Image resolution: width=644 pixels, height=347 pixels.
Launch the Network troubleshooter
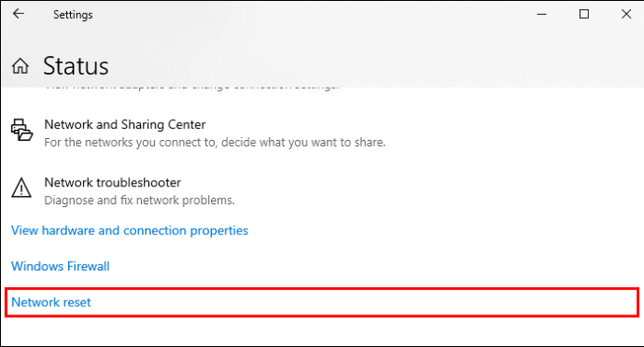113,182
